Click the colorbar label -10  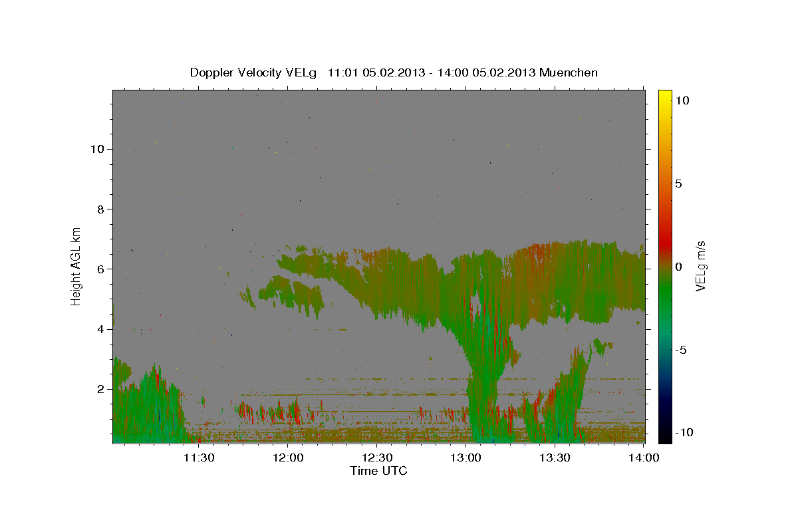[x=684, y=433]
